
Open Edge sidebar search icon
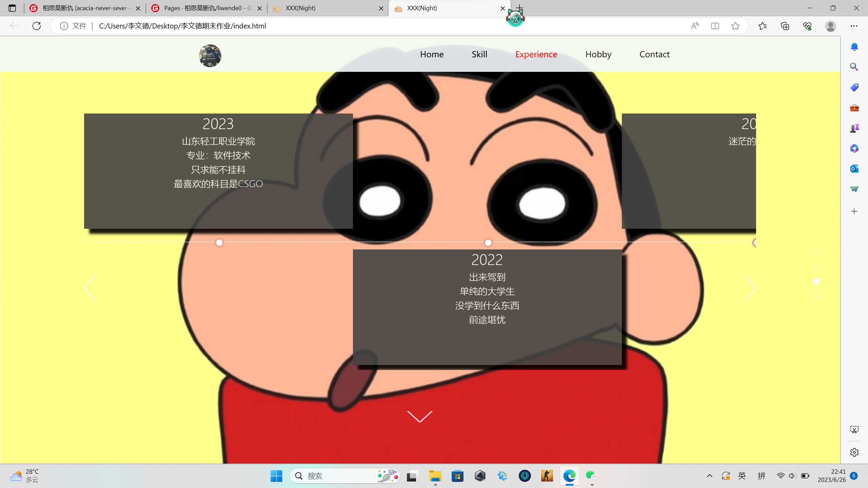[x=854, y=67]
